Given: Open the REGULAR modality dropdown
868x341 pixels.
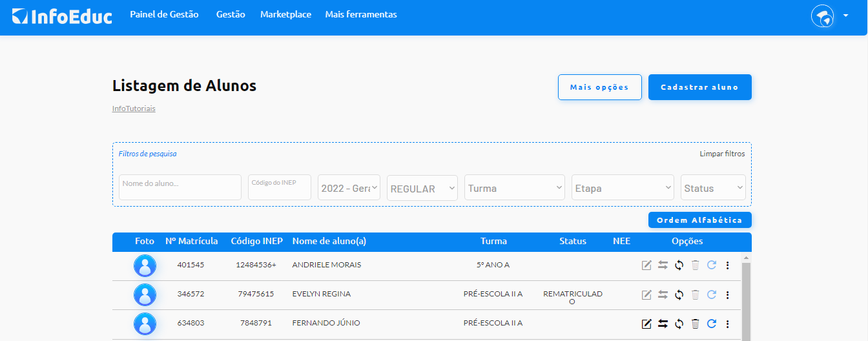Looking at the screenshot, I should pos(422,187).
